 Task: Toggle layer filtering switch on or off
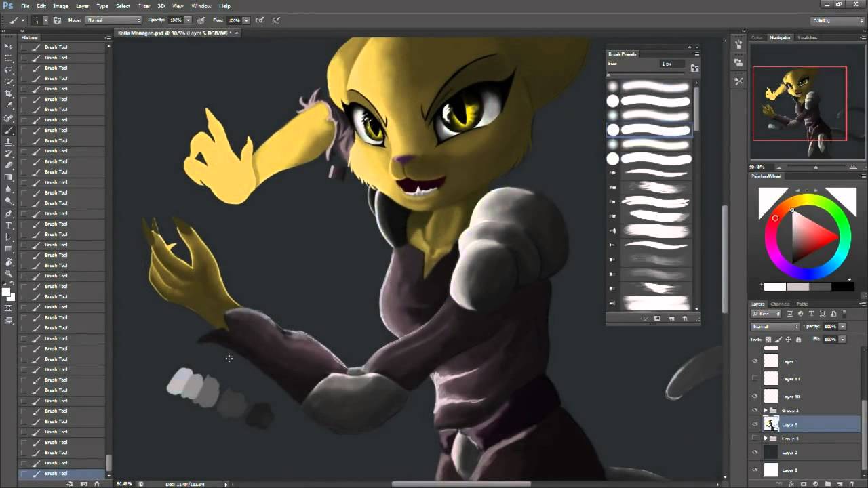(x=844, y=313)
